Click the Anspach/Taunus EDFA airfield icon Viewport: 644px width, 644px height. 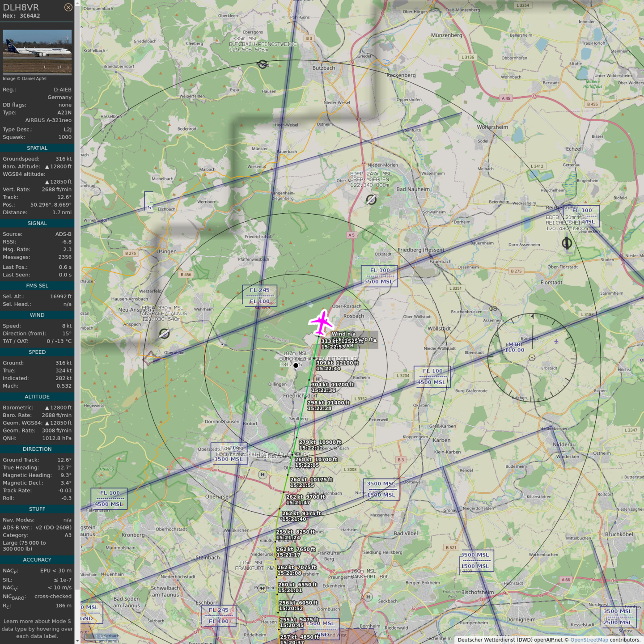point(164,334)
